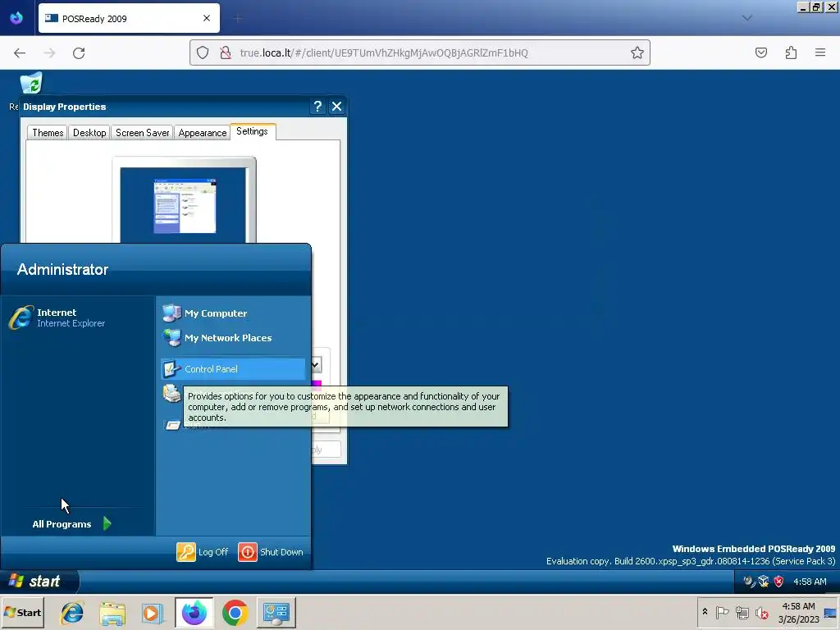Screen dimensions: 840x630
Task: Launch Internet Explorer from host taskbar
Action: point(72,613)
